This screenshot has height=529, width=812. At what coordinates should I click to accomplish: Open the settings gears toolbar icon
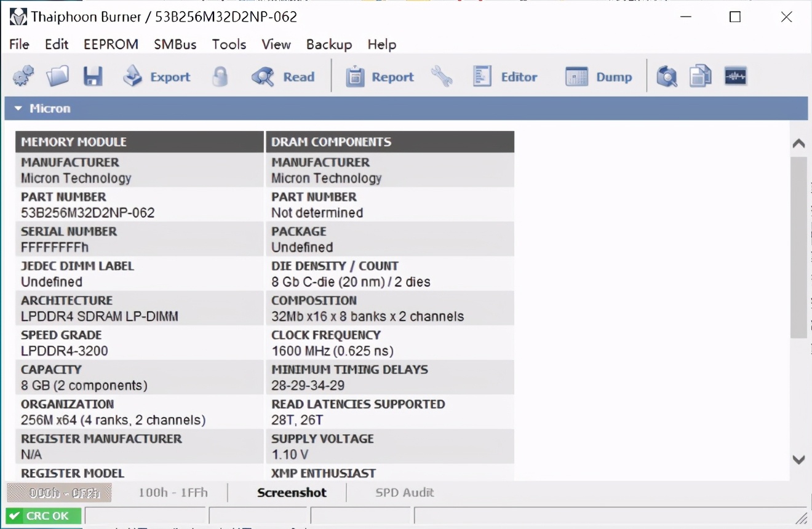(23, 76)
